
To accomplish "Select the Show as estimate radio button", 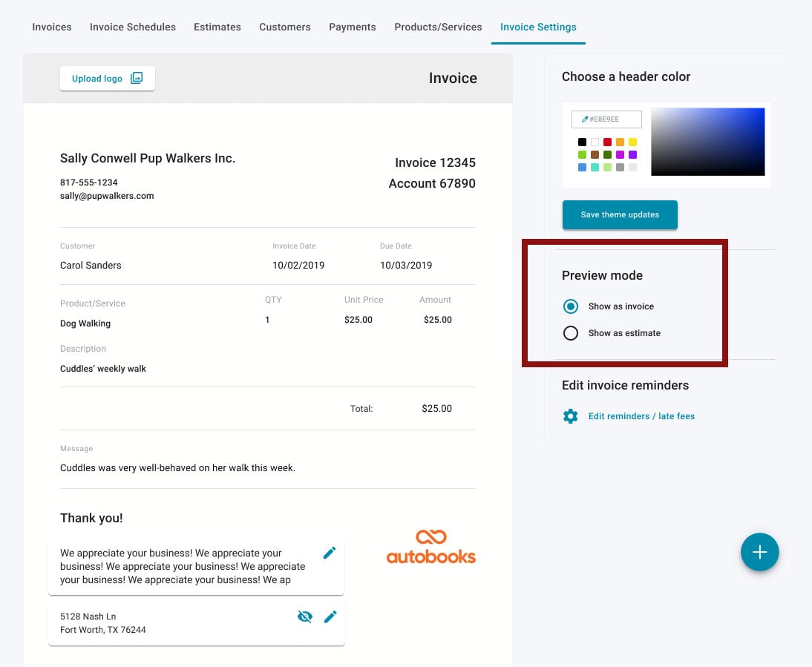I will click(x=571, y=333).
